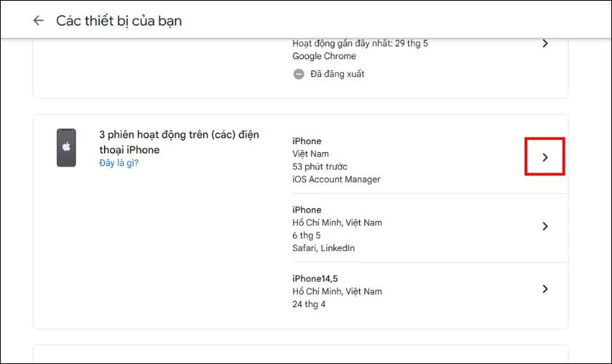Click the "Các thiết bị của bạn" page title
Screen dimensions: 612x364
click(x=119, y=20)
